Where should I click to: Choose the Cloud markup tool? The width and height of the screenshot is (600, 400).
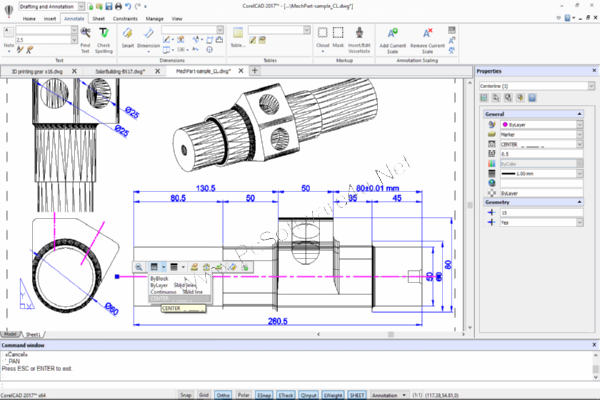[x=323, y=33]
